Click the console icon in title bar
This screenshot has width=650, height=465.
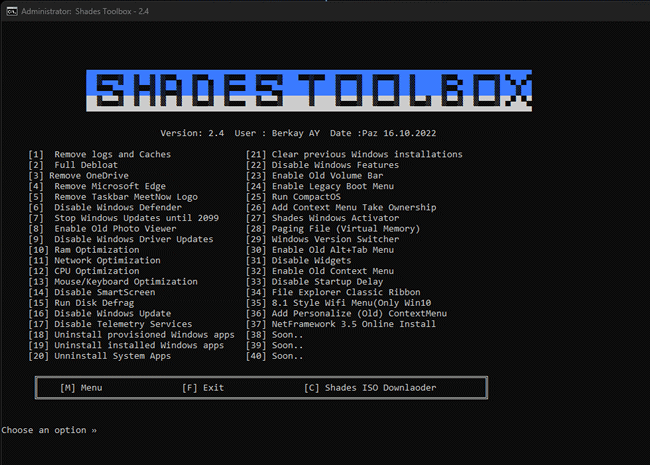(11, 9)
